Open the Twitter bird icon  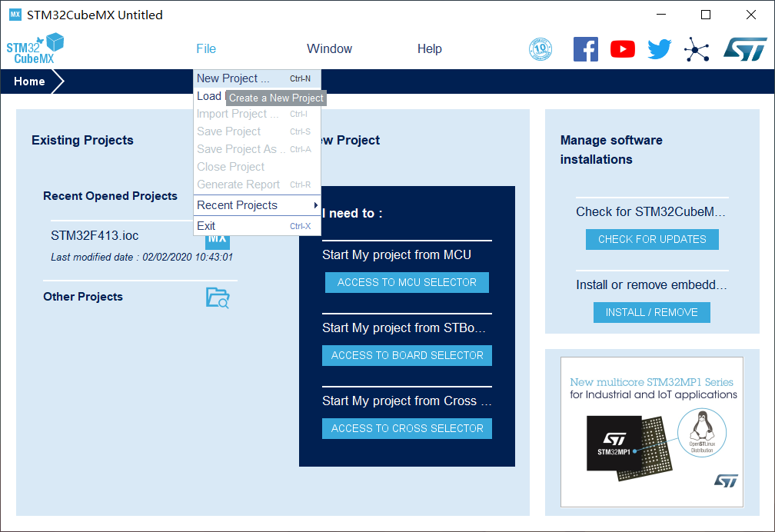pyautogui.click(x=660, y=49)
